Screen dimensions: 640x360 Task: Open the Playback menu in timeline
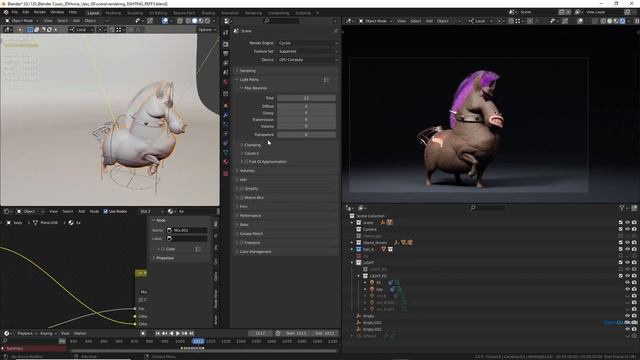(27, 333)
